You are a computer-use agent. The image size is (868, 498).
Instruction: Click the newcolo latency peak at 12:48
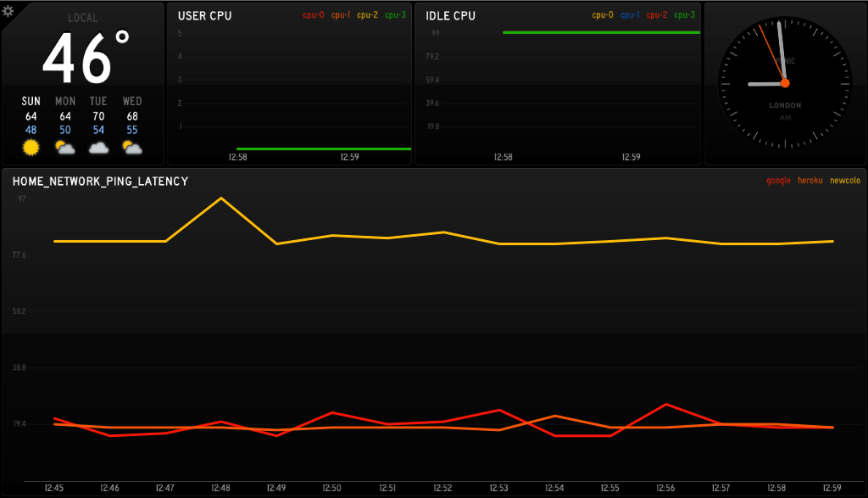tap(221, 199)
